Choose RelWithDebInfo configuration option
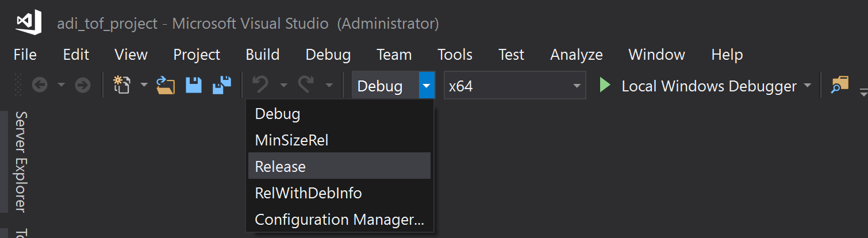868x238 pixels. 308,193
